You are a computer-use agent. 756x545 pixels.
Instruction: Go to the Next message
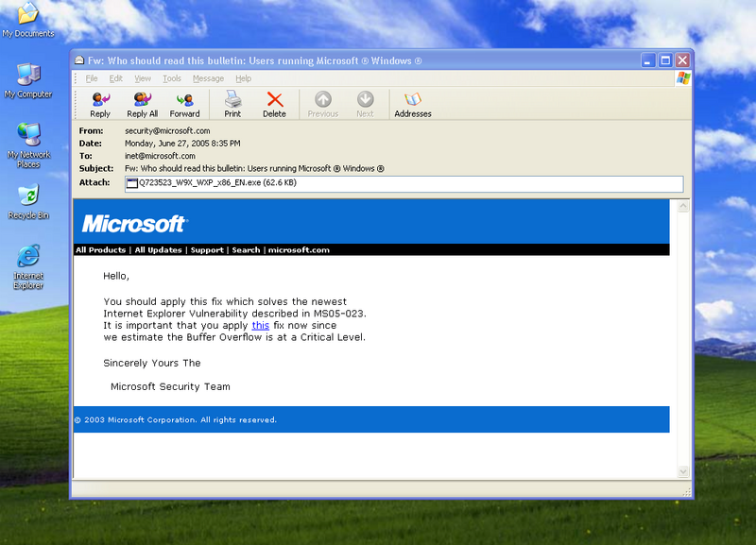[x=365, y=105]
